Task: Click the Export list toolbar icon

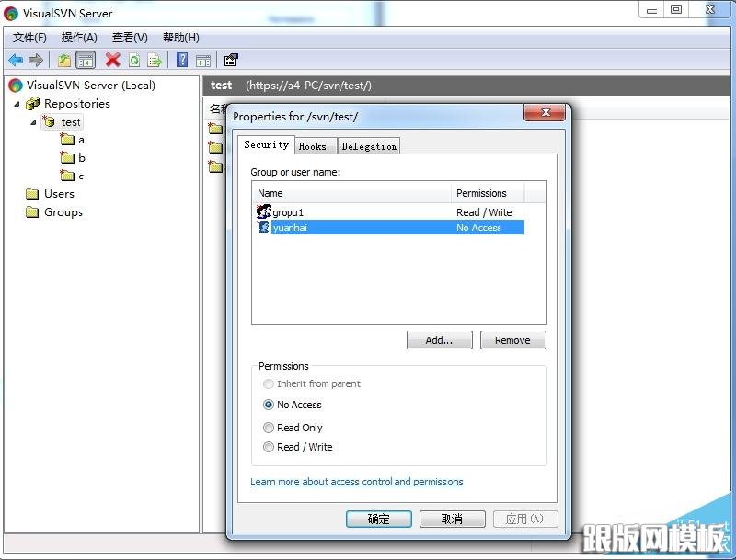Action: tap(155, 60)
